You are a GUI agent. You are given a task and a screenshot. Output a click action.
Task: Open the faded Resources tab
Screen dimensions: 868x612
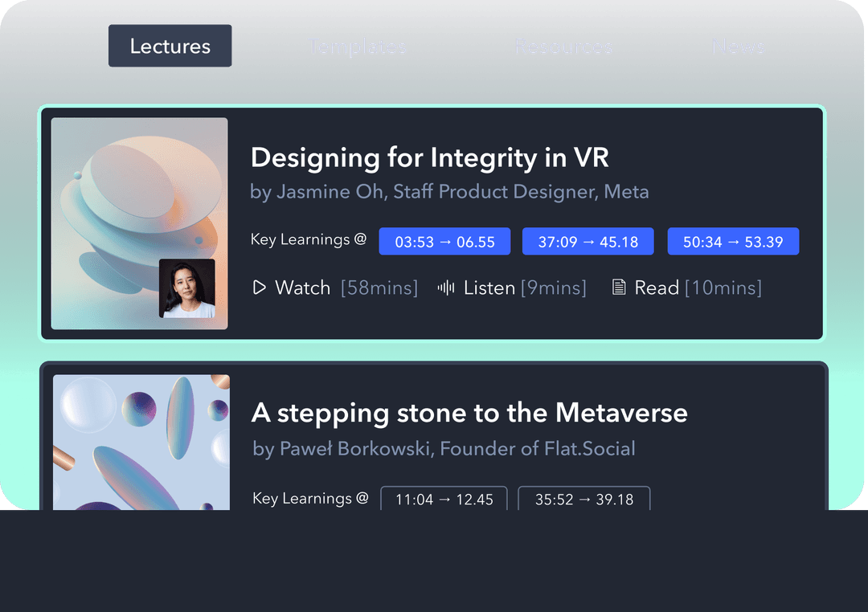[x=564, y=47]
